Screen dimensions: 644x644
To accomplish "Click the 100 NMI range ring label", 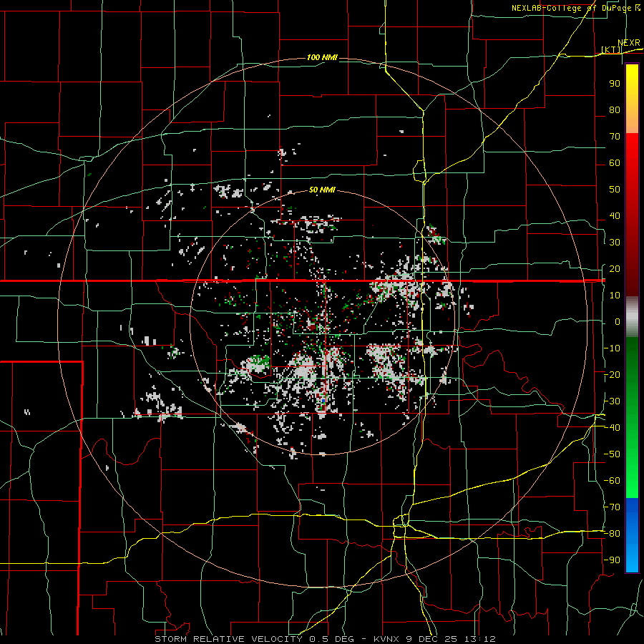I will pyautogui.click(x=322, y=57).
